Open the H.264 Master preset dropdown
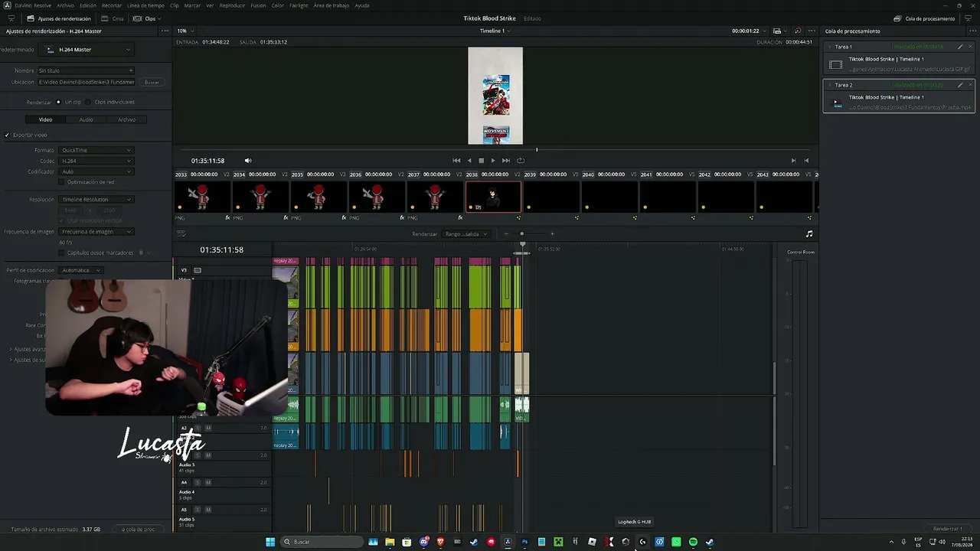The width and height of the screenshot is (980, 551). pyautogui.click(x=87, y=50)
